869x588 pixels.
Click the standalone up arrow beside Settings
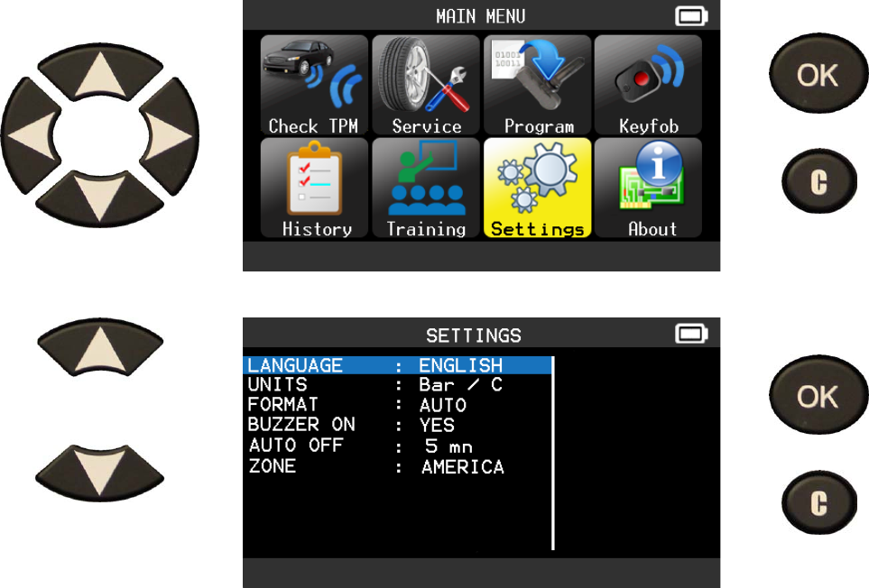pyautogui.click(x=100, y=347)
